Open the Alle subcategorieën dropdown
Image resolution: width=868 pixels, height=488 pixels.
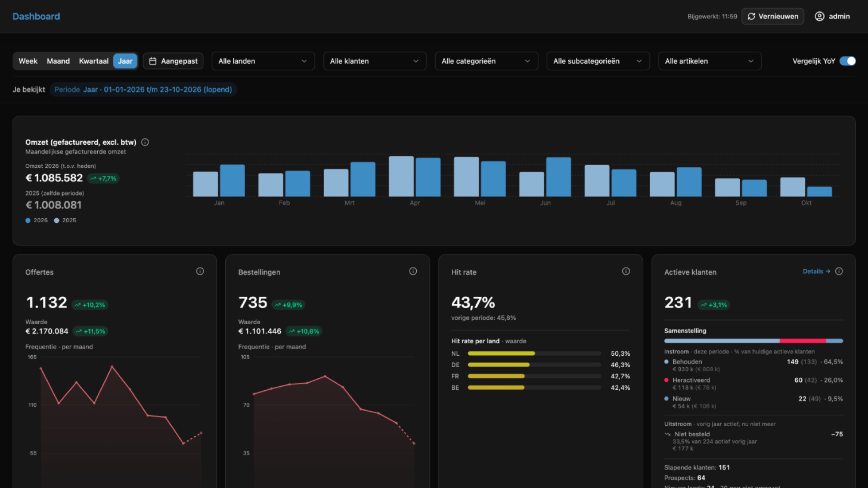click(x=598, y=61)
